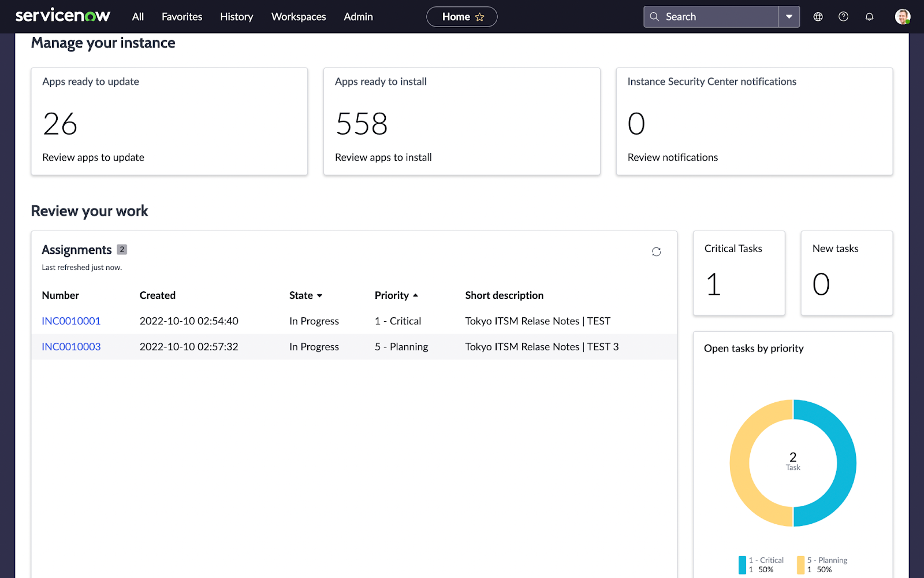Click the '1 - Critical' priority cell

click(x=398, y=321)
